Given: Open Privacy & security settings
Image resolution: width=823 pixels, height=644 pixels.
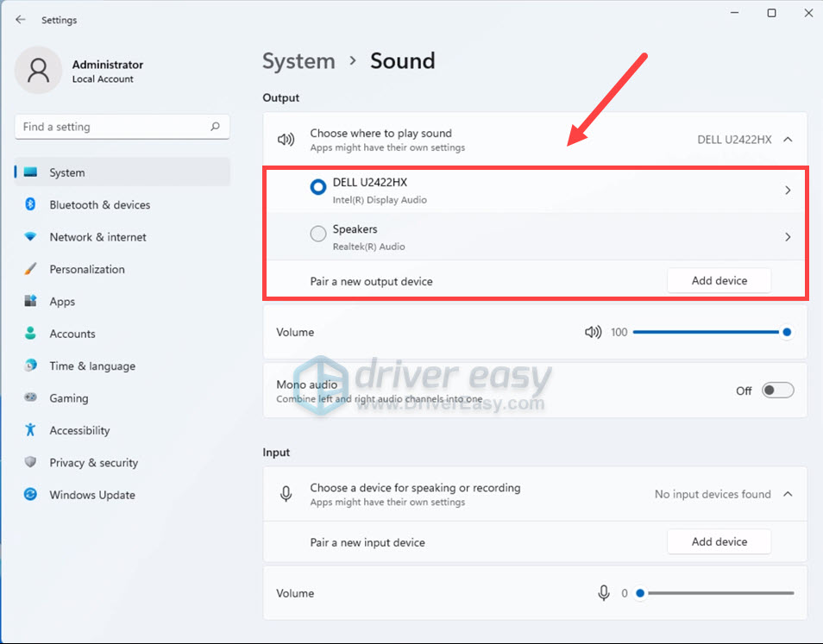Looking at the screenshot, I should (x=123, y=463).
